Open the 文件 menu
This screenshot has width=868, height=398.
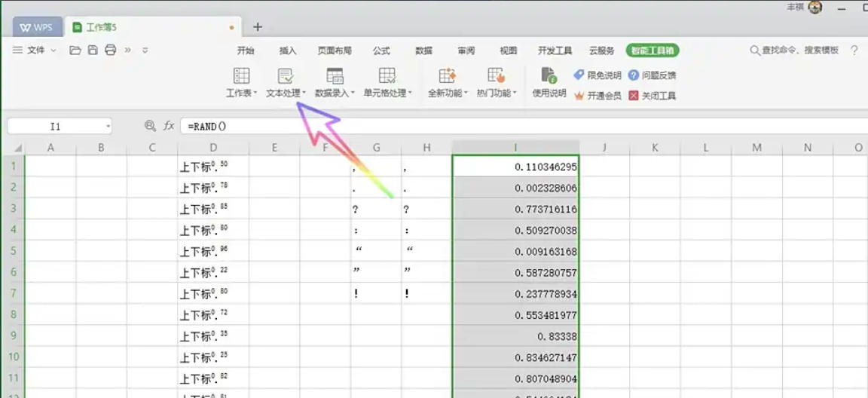click(x=35, y=50)
